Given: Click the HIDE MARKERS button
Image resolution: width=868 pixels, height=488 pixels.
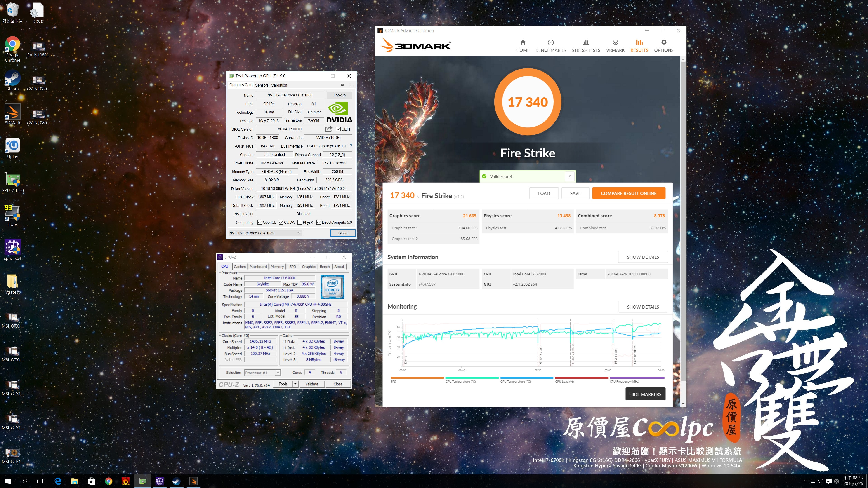Looking at the screenshot, I should pos(645,394).
